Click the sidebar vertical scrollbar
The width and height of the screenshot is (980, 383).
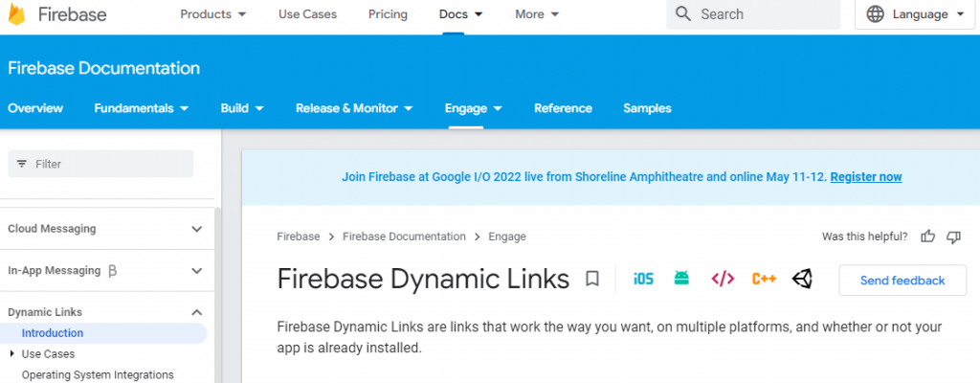tap(217, 294)
